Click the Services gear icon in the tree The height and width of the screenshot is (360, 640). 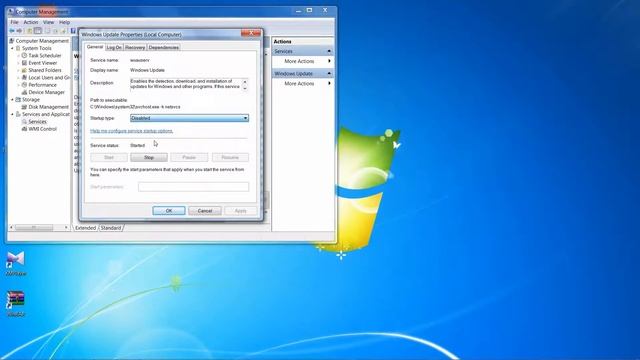tap(24, 122)
